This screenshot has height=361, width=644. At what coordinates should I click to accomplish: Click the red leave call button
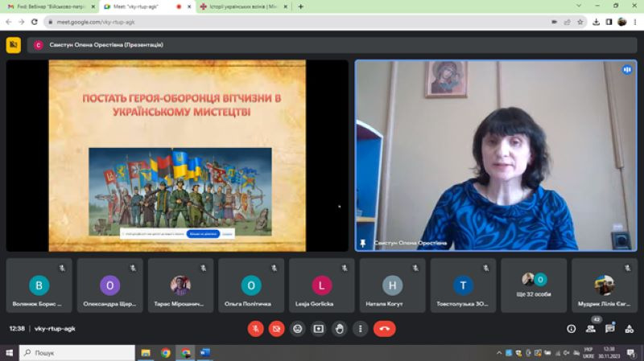coord(385,329)
